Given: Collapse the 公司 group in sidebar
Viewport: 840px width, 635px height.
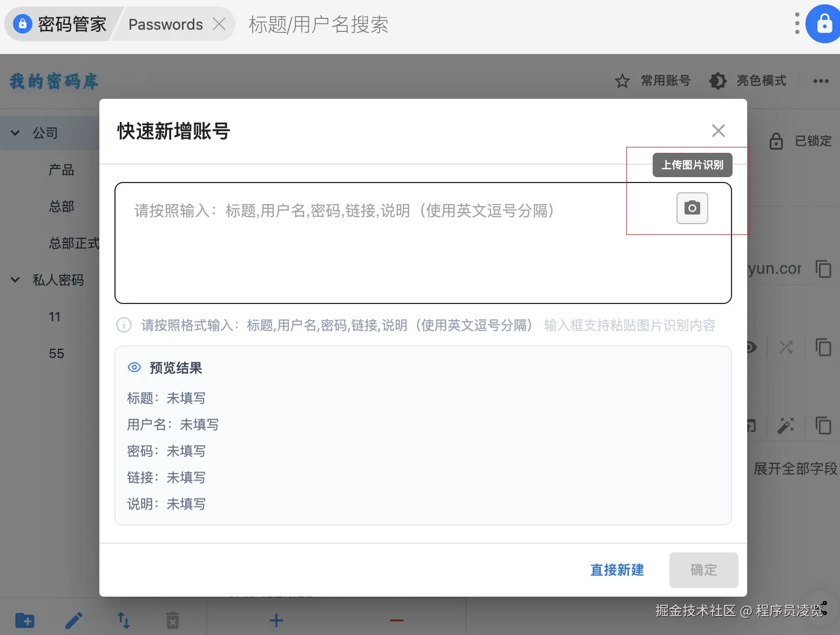Looking at the screenshot, I should point(15,132).
